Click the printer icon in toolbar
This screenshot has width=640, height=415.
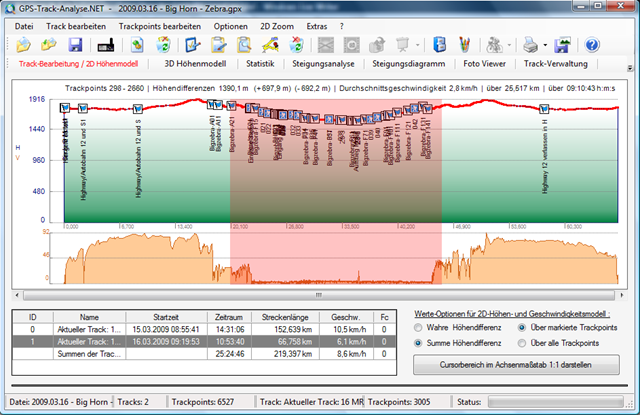pos(529,45)
